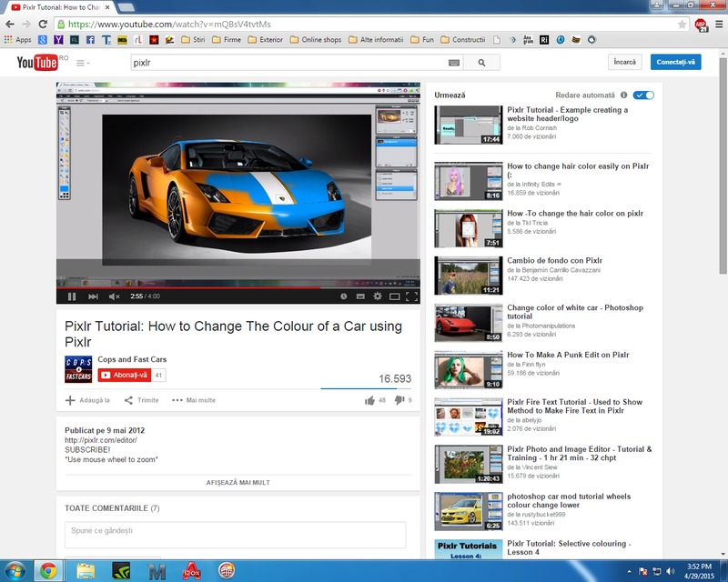Click Adaugă la add-to button
Viewport: 728px width, 582px height.
tap(87, 400)
